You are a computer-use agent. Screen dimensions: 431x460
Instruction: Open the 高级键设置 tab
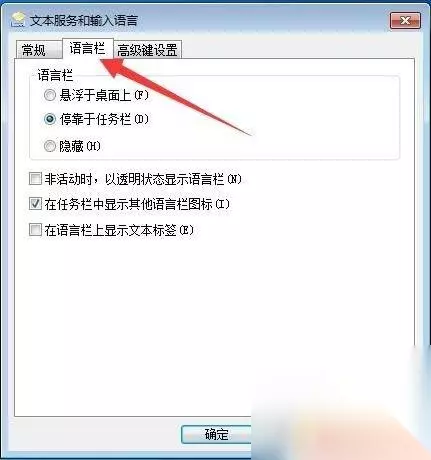pyautogui.click(x=147, y=50)
